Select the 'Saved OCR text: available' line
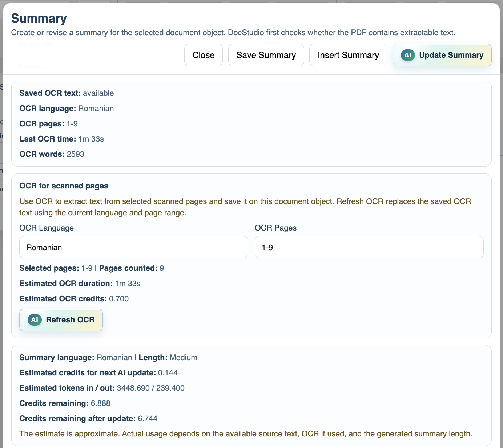Viewport: 503px width, 448px height. (x=67, y=93)
